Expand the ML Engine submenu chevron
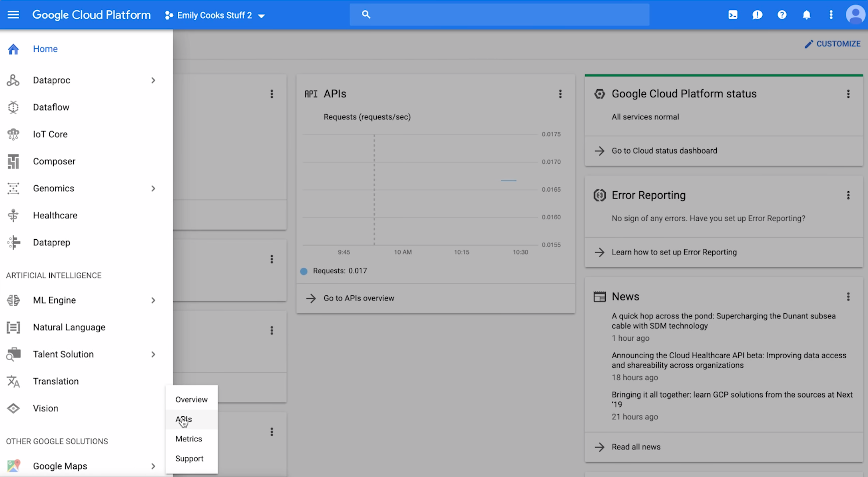Screen dimensions: 868x477 (x=153, y=300)
